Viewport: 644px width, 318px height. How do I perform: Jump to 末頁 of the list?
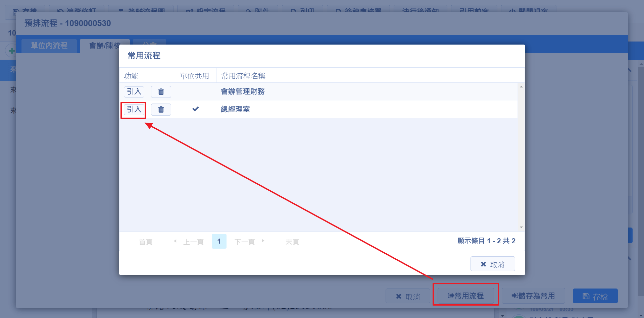coord(292,242)
